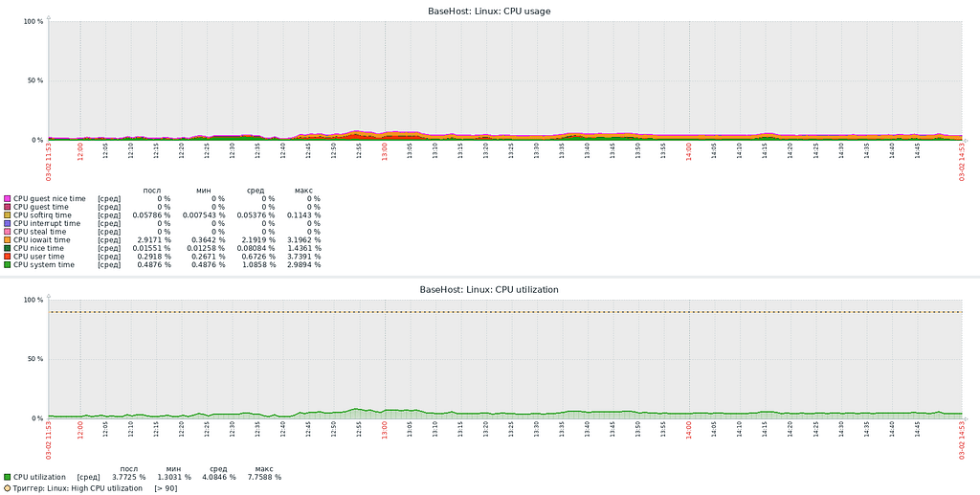Select the CPU nice time legend label
The width and height of the screenshot is (980, 495).
pos(40,248)
